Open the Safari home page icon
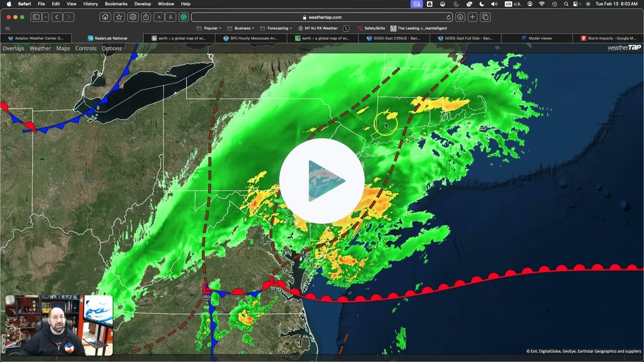Viewport: 644px width, 362px height. [105, 17]
